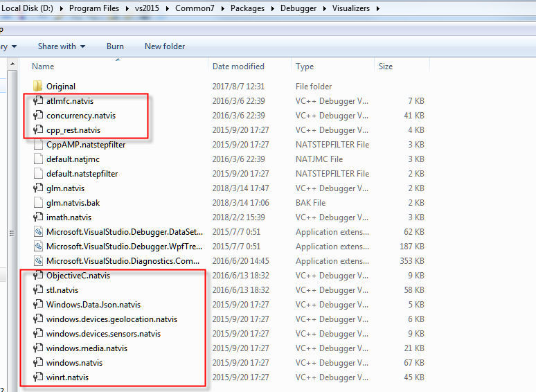536x392 pixels.
Task: Click the navigation pane vertical scrollbar
Action: click(10, 233)
